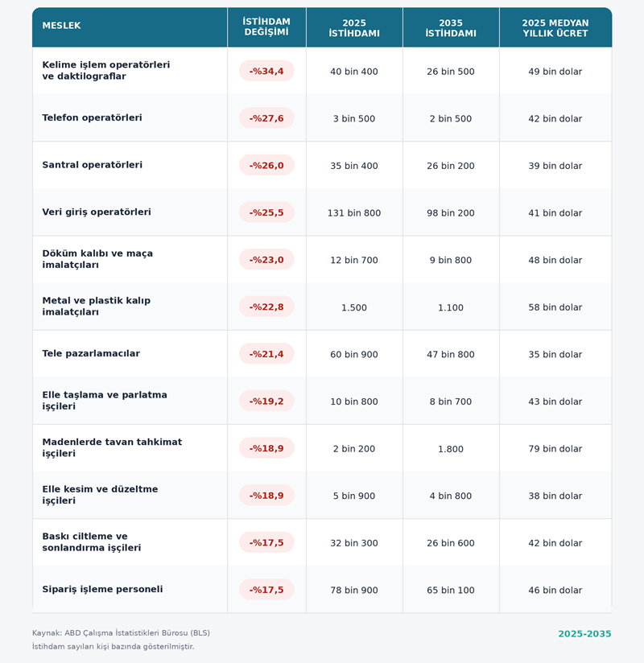Click the -%25,5 change badge
The image size is (644, 663).
pos(266,212)
